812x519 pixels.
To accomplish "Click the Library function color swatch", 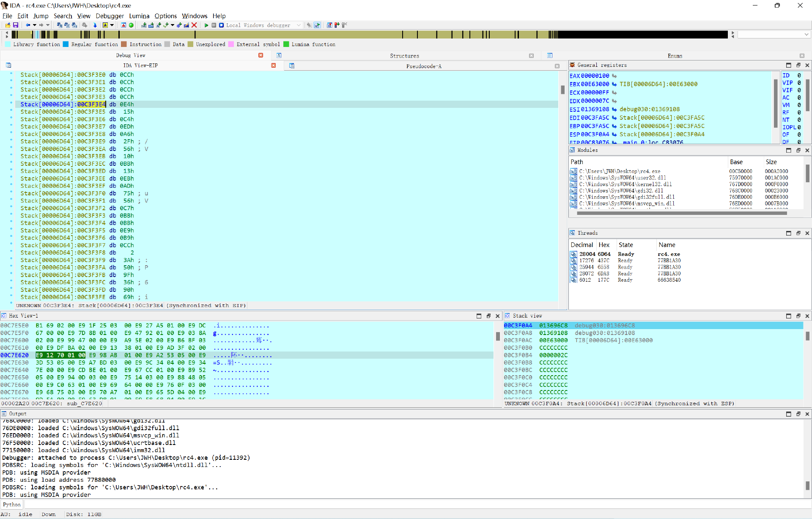I will coord(8,44).
